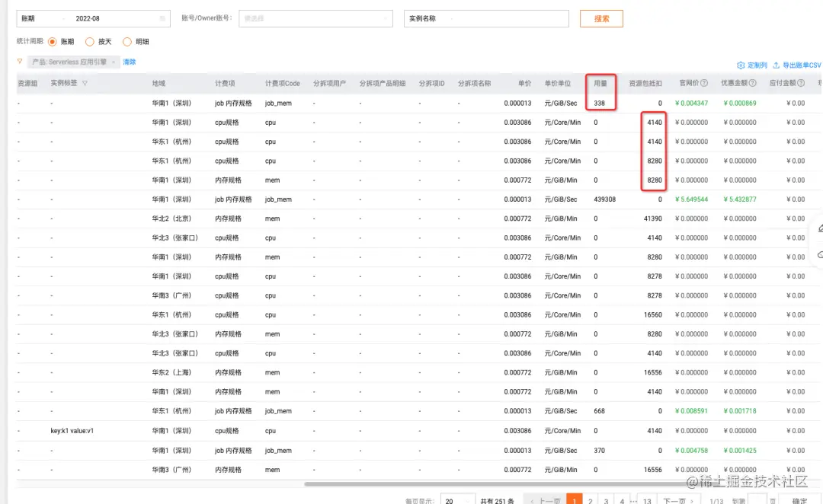Click the usage value 338
Screen dimensions: 823x504
[599, 104]
